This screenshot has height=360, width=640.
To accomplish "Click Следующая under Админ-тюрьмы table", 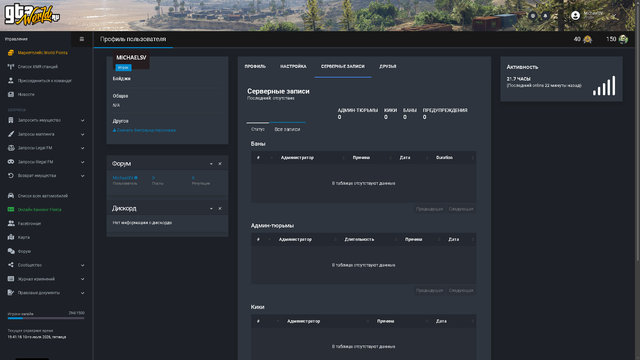I will [x=461, y=291].
